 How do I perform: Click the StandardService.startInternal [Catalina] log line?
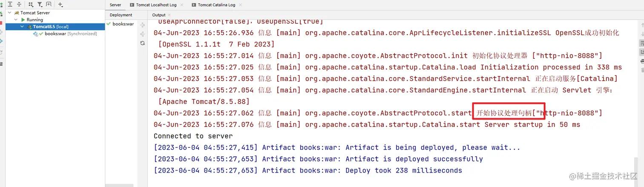[x=385, y=79]
